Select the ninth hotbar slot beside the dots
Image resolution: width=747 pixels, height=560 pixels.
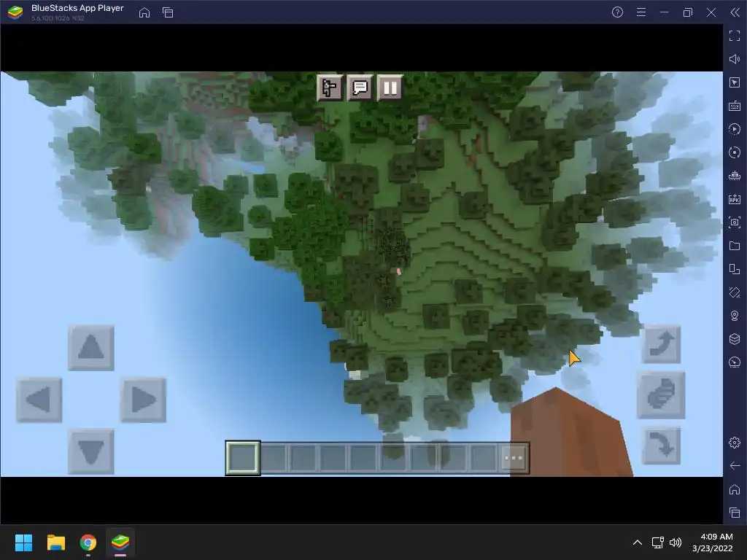[484, 458]
